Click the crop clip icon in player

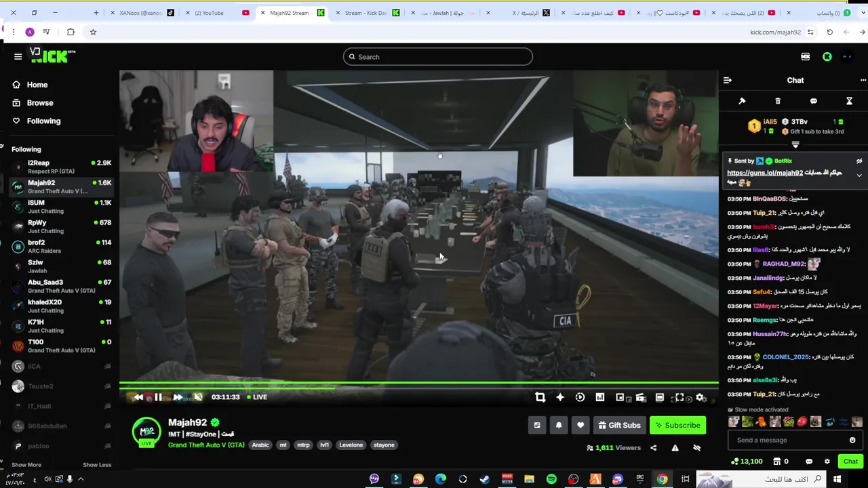tap(540, 398)
